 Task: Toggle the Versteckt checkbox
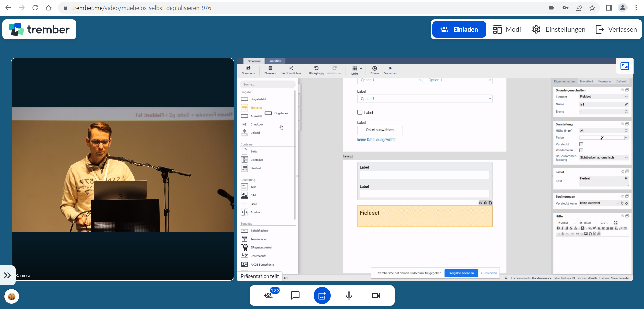581,144
